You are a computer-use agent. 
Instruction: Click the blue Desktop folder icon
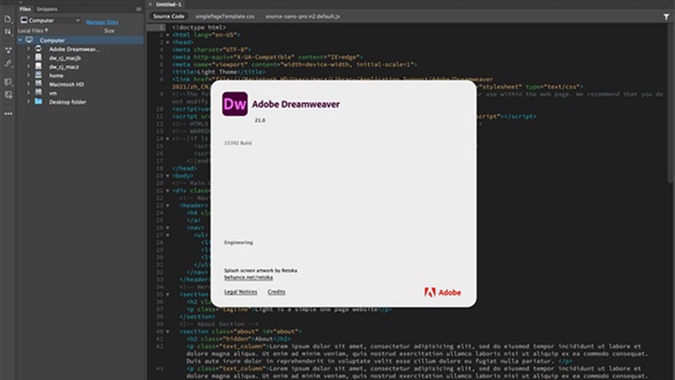[38, 102]
